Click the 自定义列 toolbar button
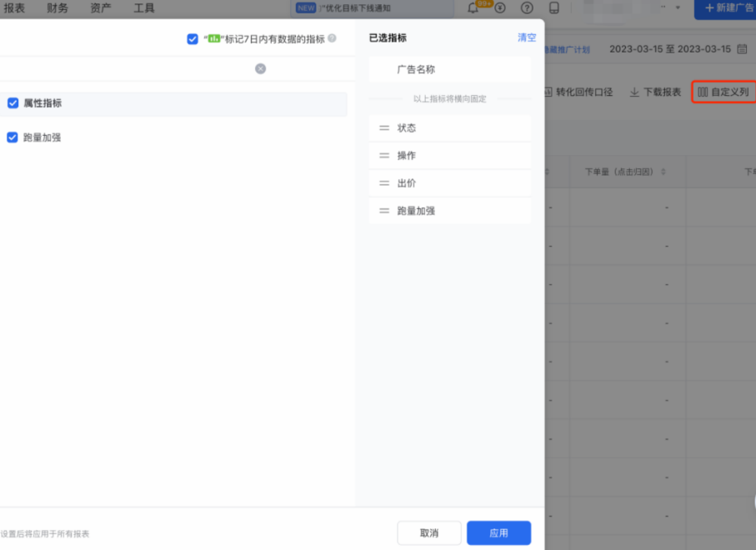 [723, 92]
